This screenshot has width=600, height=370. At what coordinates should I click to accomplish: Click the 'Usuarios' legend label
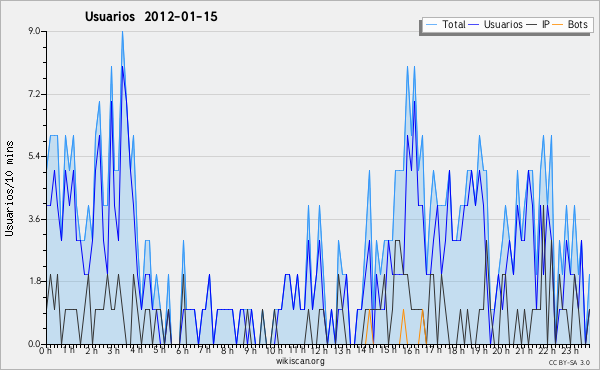click(x=503, y=24)
